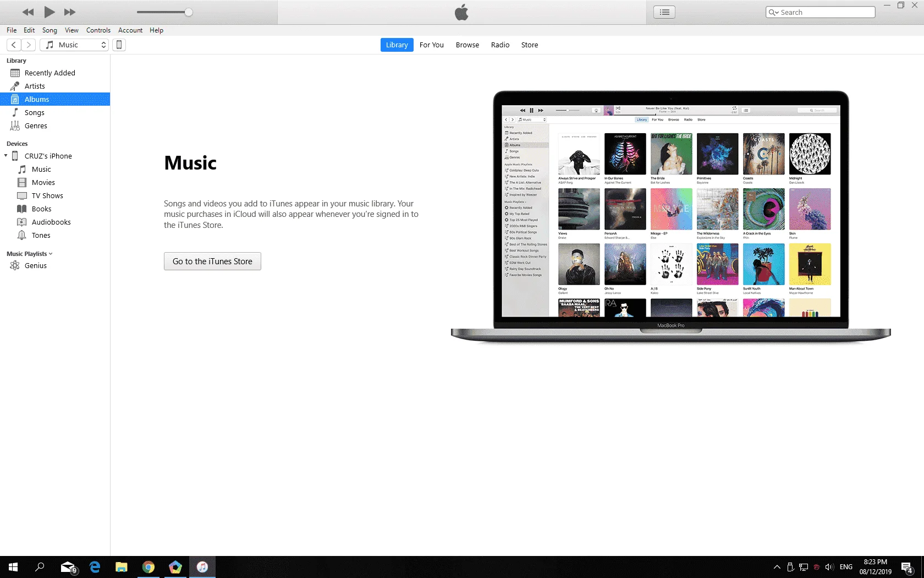Launch Microsoft Edge from taskbar
Viewport: 924px width, 578px height.
(95, 567)
